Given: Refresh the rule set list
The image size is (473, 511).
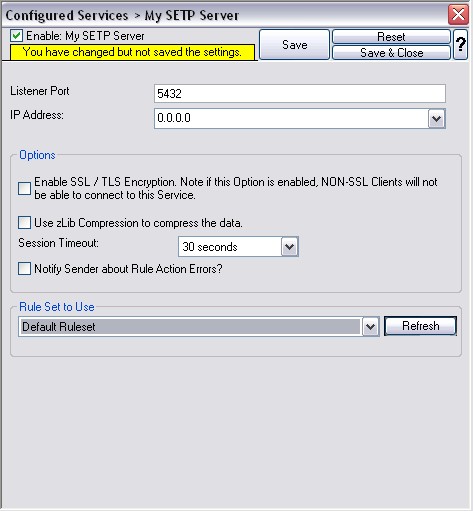Looking at the screenshot, I should [x=420, y=326].
